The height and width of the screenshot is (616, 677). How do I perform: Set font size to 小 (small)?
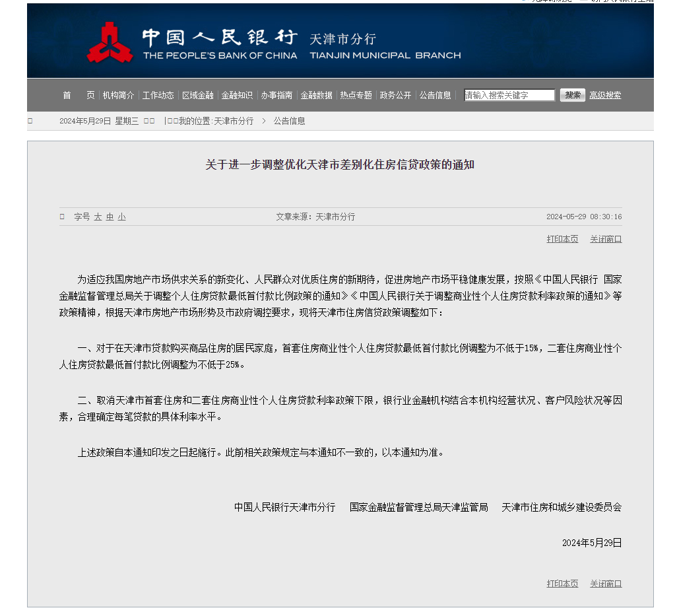(x=122, y=217)
